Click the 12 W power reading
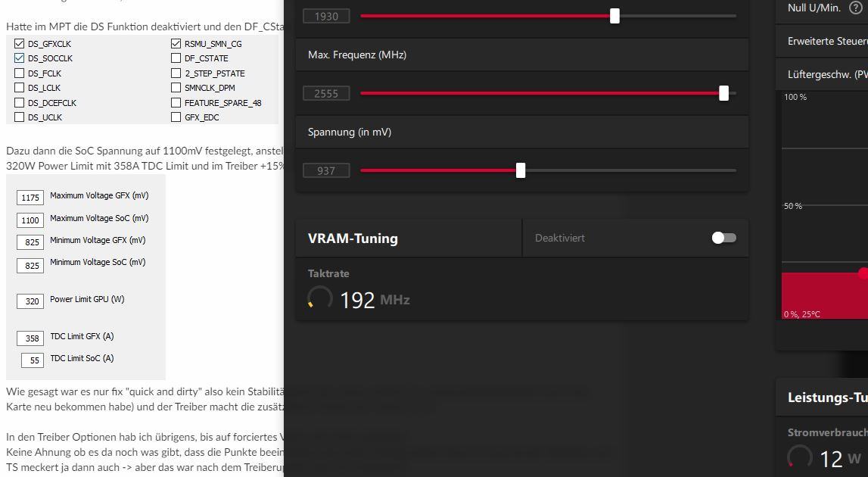Image resolution: width=868 pixels, height=477 pixels. [840, 459]
